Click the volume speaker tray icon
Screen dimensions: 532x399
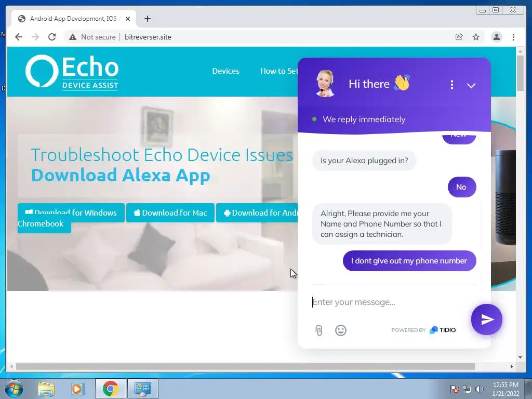479,389
